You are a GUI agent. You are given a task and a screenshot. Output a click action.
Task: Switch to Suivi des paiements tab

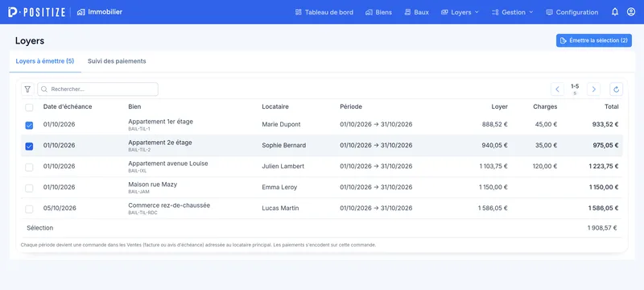point(117,61)
